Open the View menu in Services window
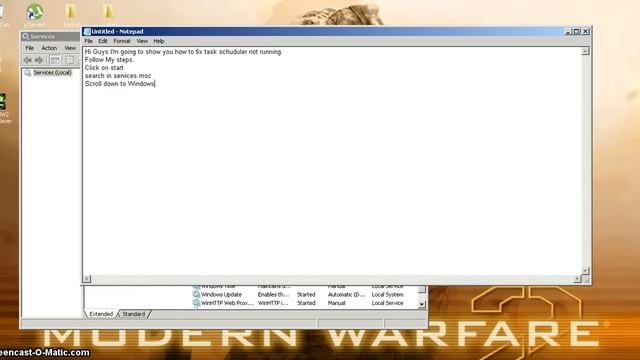640x360 pixels. click(x=70, y=48)
